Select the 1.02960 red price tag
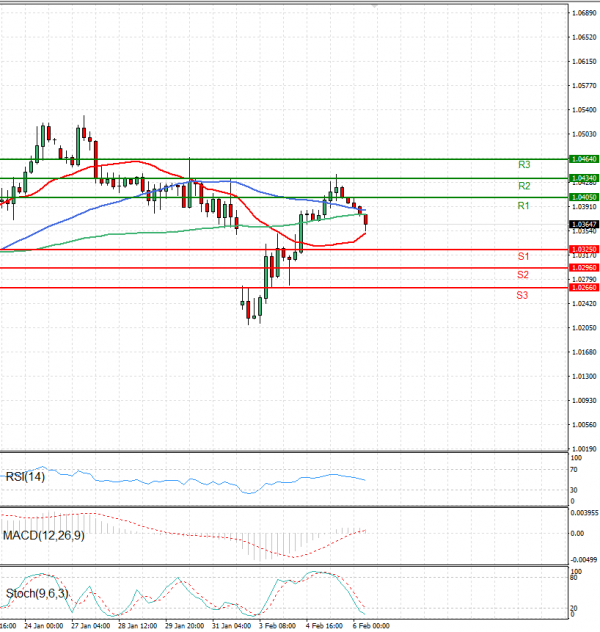 tap(584, 268)
